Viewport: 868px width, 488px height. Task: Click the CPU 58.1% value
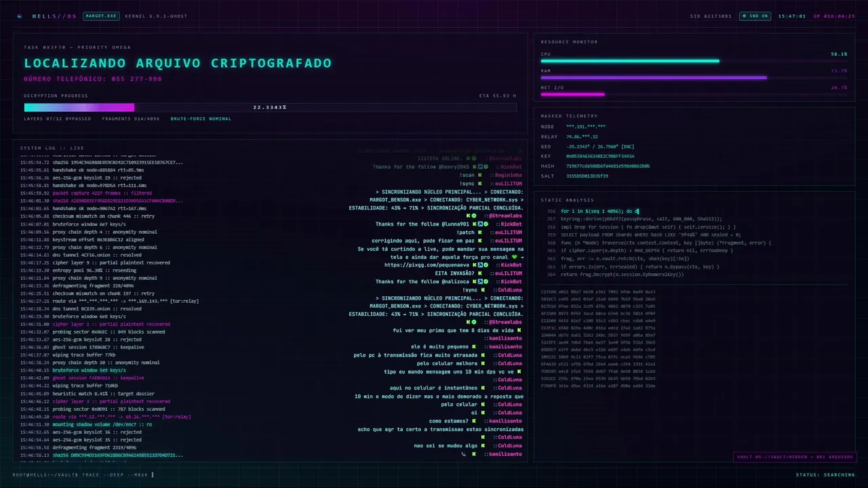[x=839, y=54]
